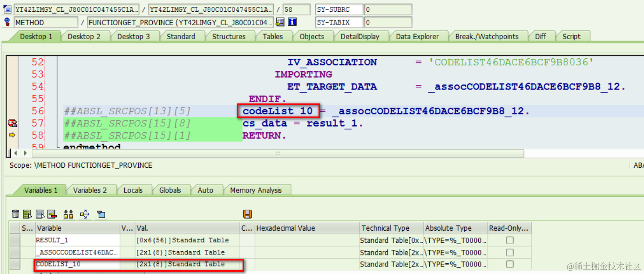Click the blue folder-shaped icon in variables toolbar

(101, 214)
